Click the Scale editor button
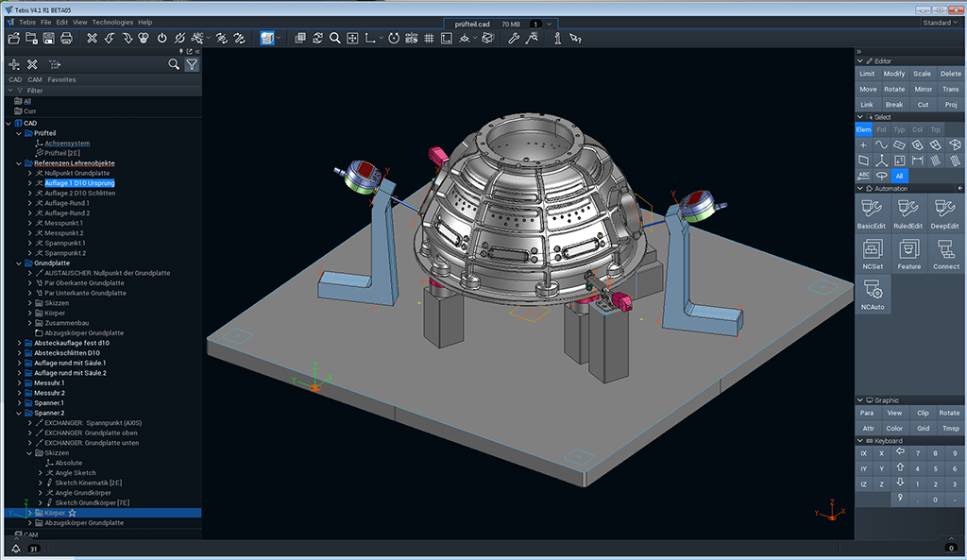Screen dimensions: 967x560 click(922, 74)
